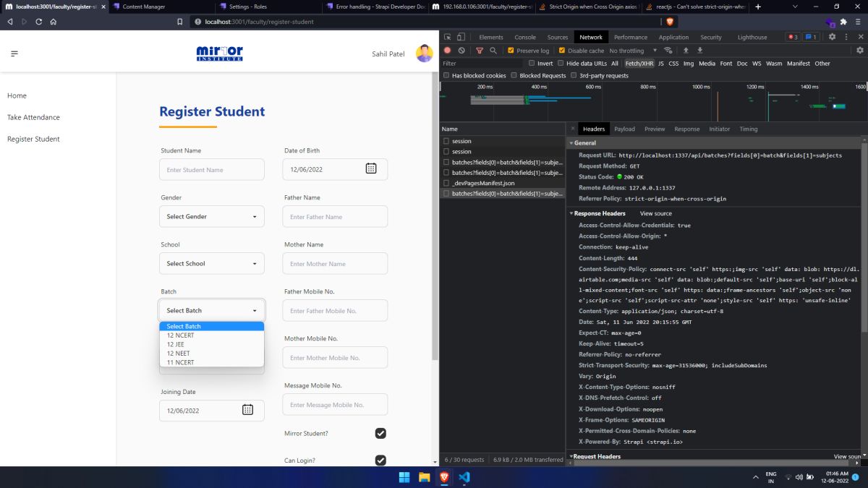Choose 11 NCERT from batch list

(x=212, y=362)
